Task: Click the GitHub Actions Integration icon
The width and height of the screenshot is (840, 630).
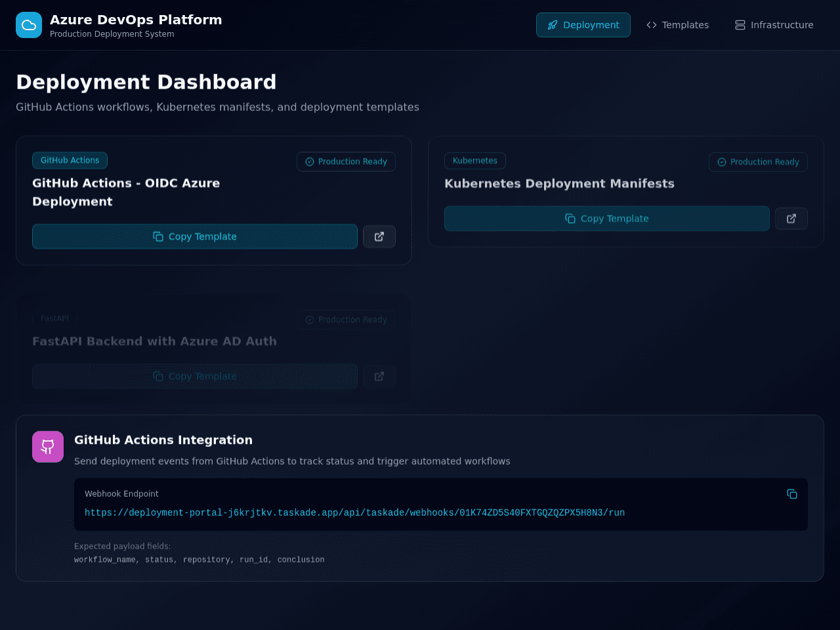Action: [x=48, y=447]
